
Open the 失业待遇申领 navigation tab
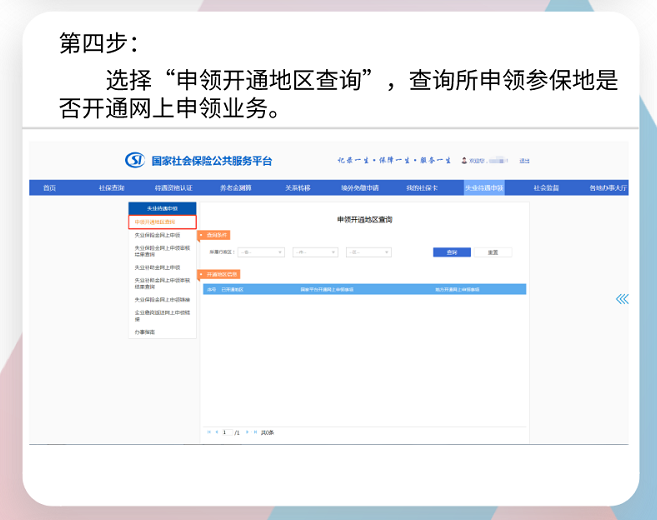(x=484, y=188)
